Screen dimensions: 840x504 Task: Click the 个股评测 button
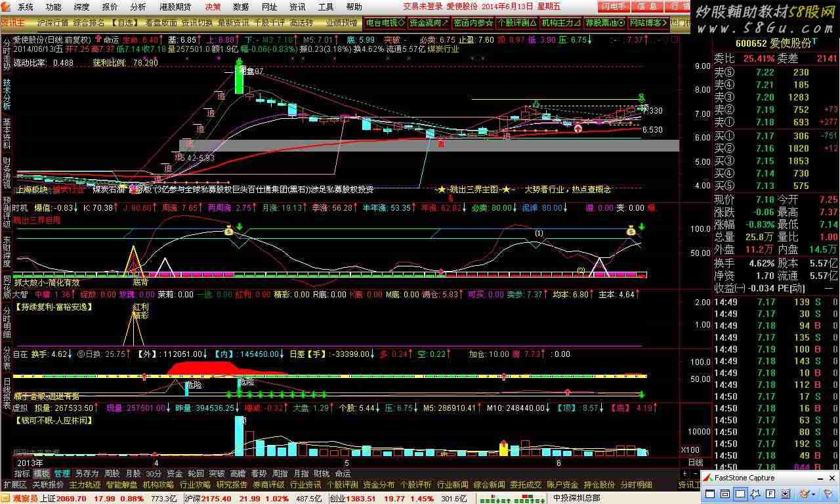[x=517, y=22]
